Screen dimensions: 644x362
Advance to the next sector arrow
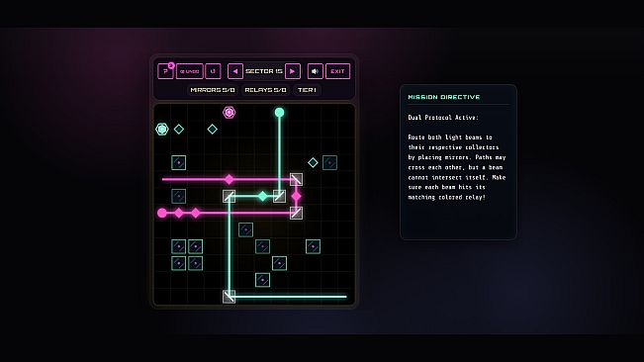[293, 71]
